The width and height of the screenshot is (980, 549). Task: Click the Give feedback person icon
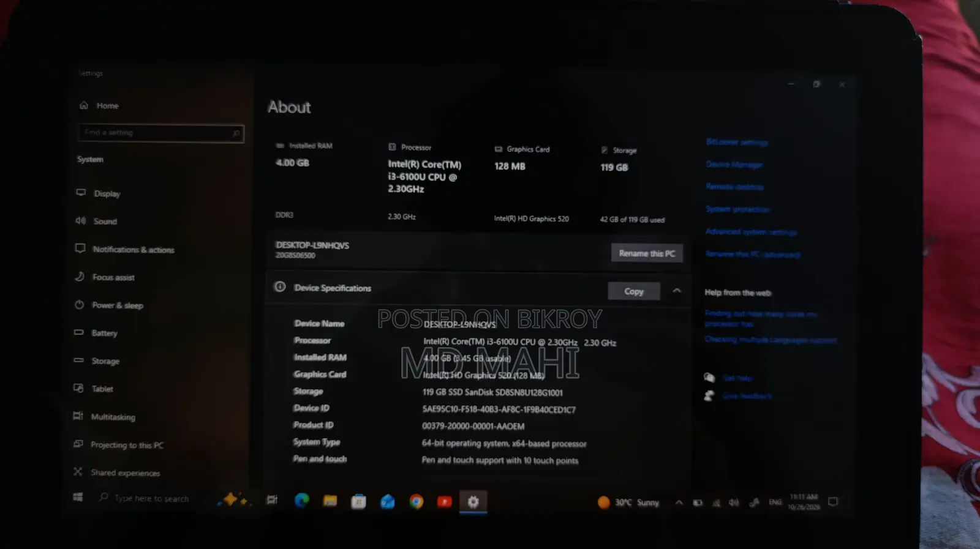709,396
